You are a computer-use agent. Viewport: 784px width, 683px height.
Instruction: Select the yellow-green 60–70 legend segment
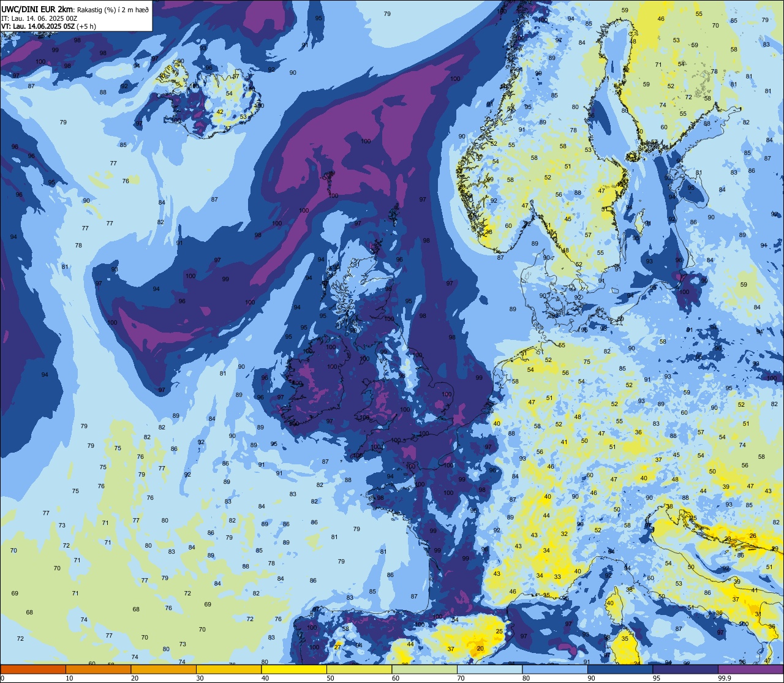tap(424, 669)
